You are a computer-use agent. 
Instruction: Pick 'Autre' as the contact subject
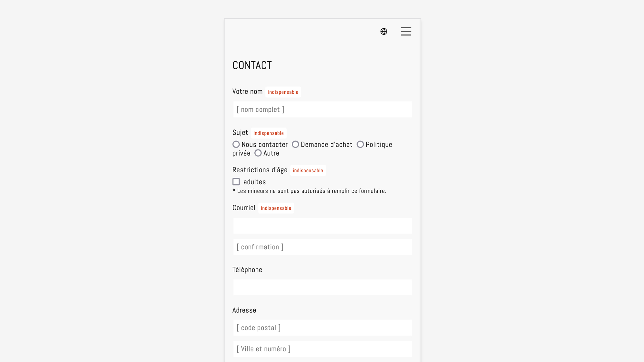258,153
